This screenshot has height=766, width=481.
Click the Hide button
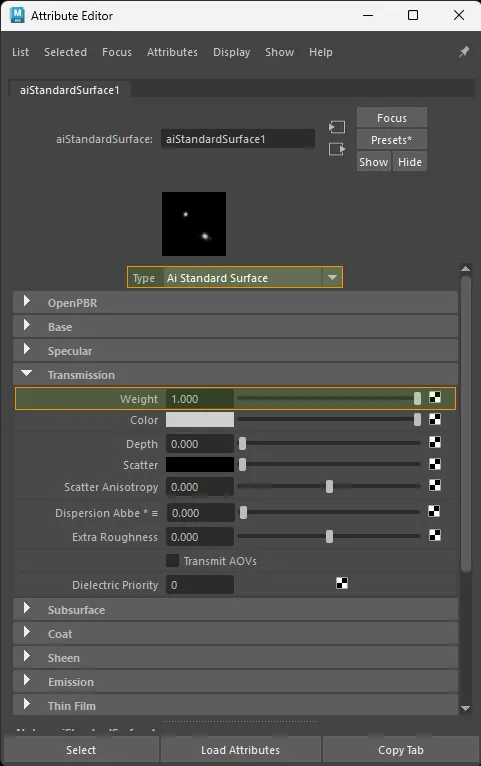[x=410, y=162]
